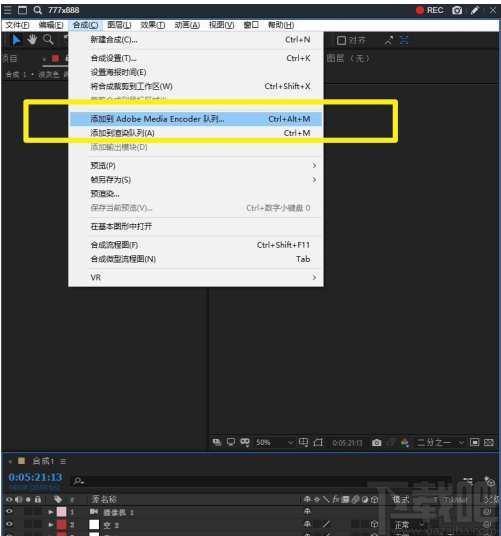This screenshot has height=536, width=501.
Task: Toggle shy switch for 空 2 layer
Action: (307, 524)
